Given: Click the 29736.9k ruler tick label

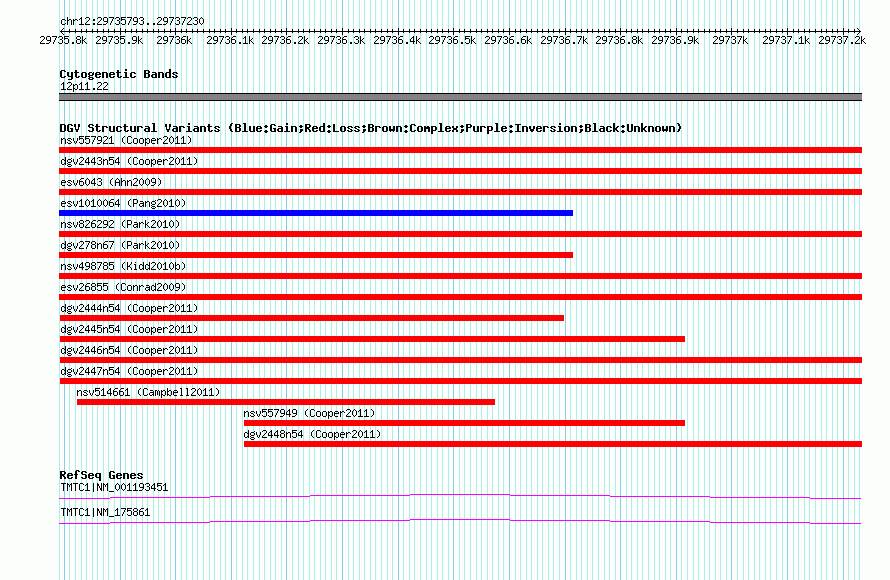Looking at the screenshot, I should coord(675,40).
